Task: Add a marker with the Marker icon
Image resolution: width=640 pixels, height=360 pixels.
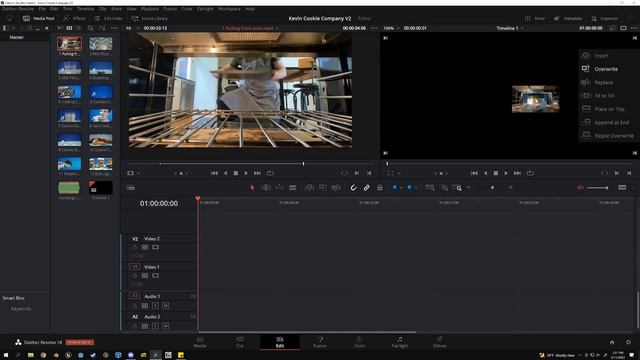Action: 409,188
